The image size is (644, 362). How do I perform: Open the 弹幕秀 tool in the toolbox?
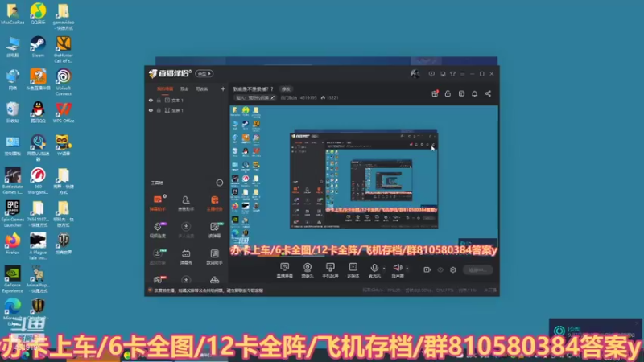click(186, 257)
